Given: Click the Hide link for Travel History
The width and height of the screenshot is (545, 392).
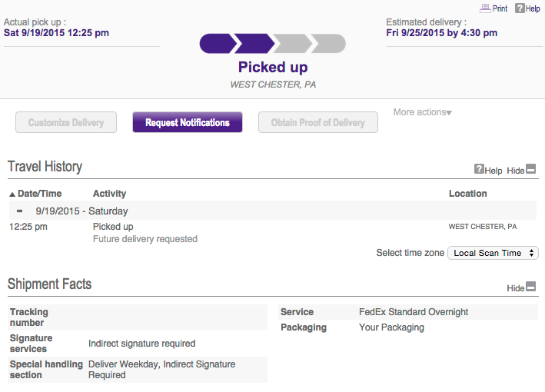Looking at the screenshot, I should coord(515,171).
